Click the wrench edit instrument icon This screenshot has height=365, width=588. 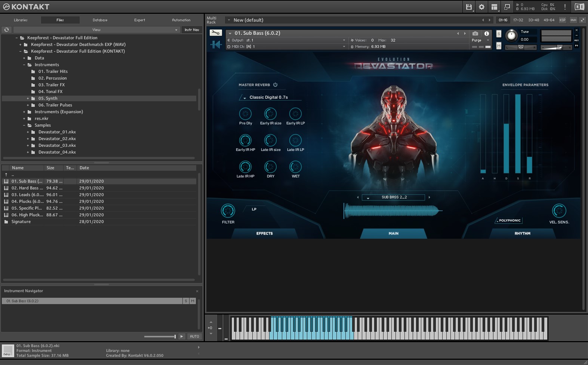216,33
